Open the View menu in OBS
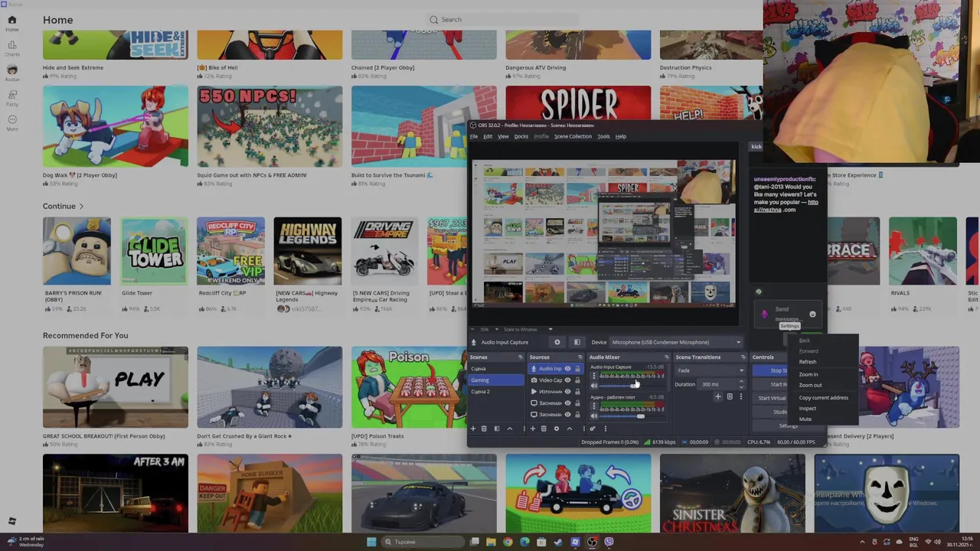The height and width of the screenshot is (551, 980). click(x=503, y=136)
